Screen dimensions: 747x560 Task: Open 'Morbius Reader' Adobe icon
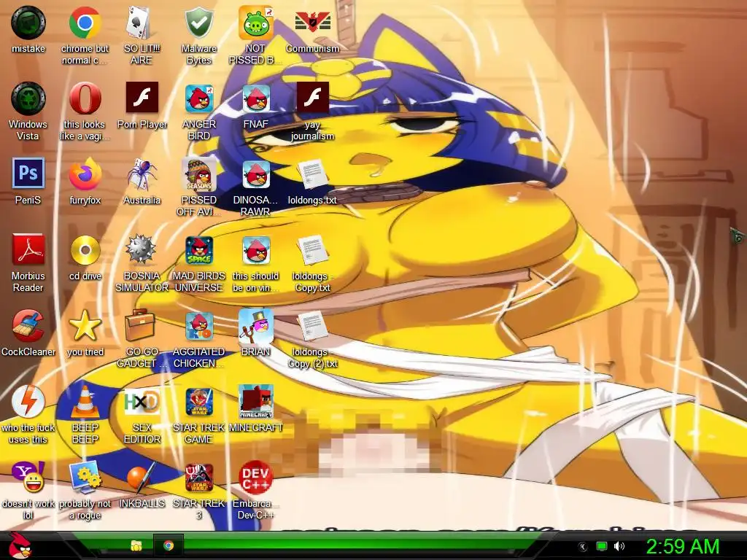pos(28,249)
